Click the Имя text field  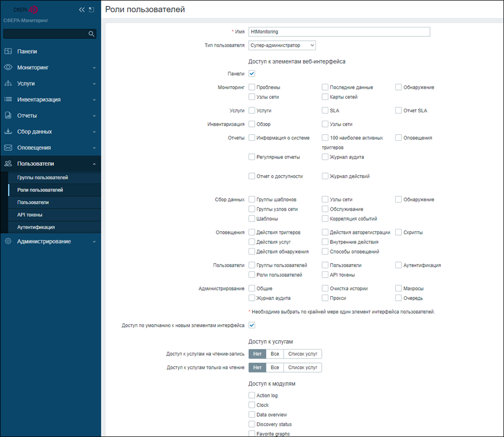point(339,32)
